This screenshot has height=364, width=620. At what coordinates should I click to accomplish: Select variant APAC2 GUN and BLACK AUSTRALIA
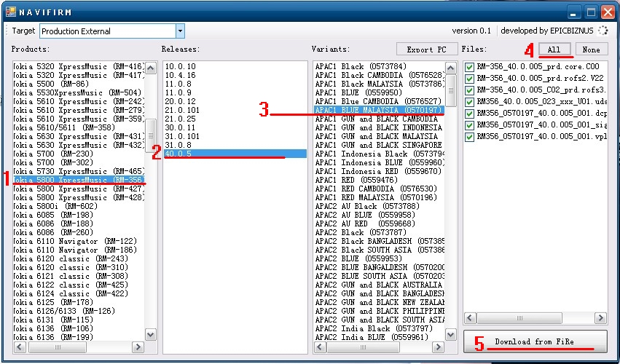pyautogui.click(x=378, y=285)
